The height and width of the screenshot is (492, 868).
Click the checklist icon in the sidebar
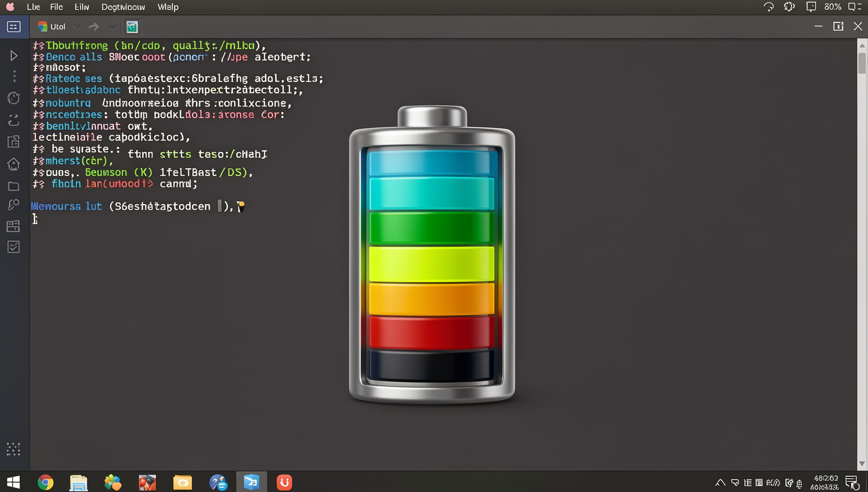click(14, 247)
